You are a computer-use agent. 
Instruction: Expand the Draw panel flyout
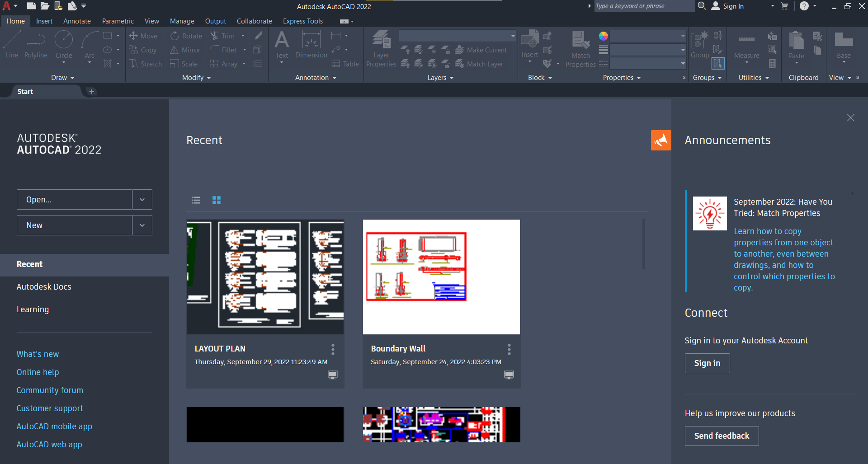pyautogui.click(x=62, y=78)
